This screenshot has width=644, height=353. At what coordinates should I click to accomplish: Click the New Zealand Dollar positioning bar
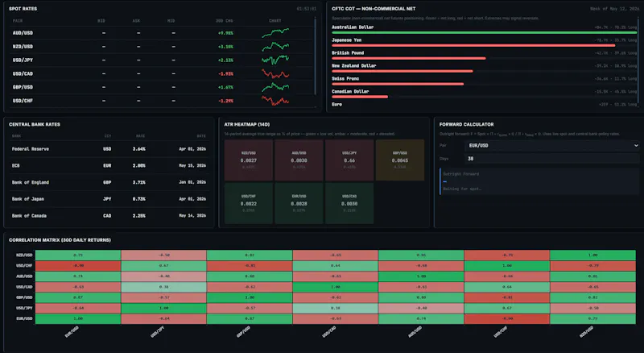pos(402,71)
